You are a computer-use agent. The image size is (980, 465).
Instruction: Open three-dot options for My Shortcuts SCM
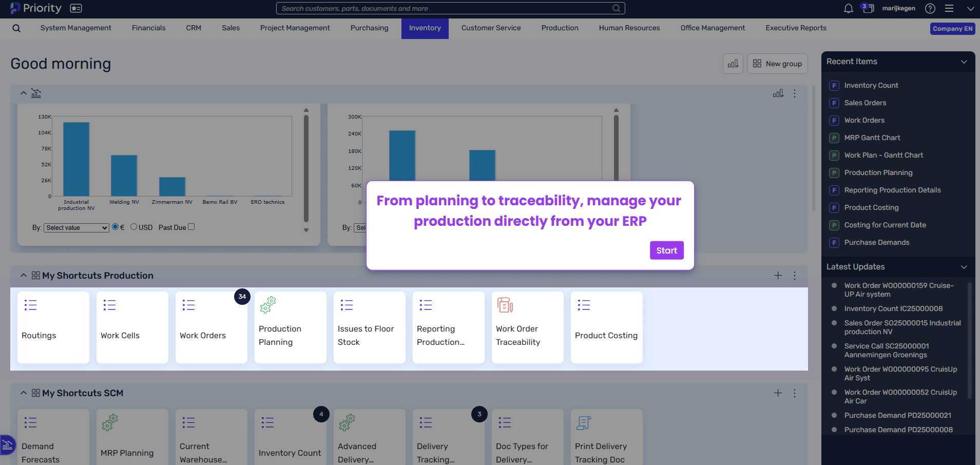click(795, 393)
